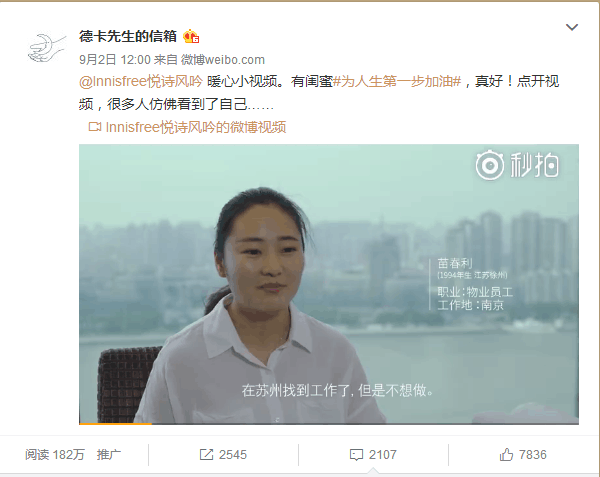Play the embedded interview video
The image size is (600, 477).
(329, 284)
